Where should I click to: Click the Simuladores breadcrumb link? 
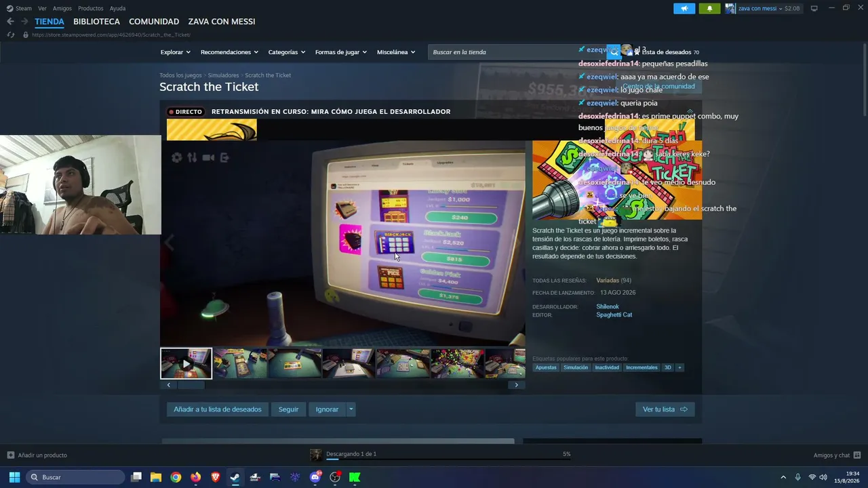[223, 75]
